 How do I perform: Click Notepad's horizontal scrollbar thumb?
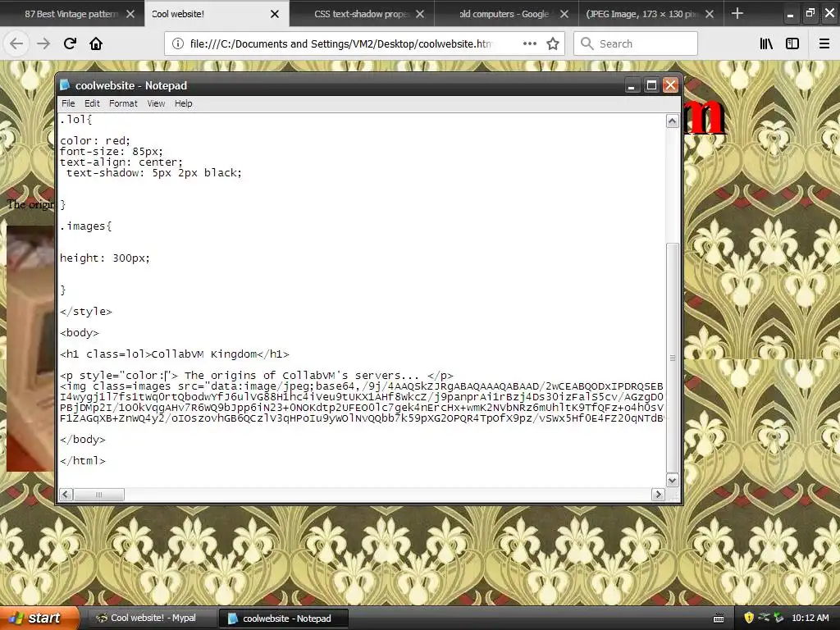tap(98, 495)
